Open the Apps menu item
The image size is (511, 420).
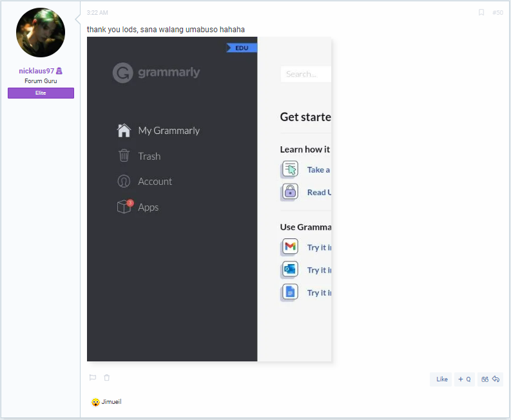148,207
